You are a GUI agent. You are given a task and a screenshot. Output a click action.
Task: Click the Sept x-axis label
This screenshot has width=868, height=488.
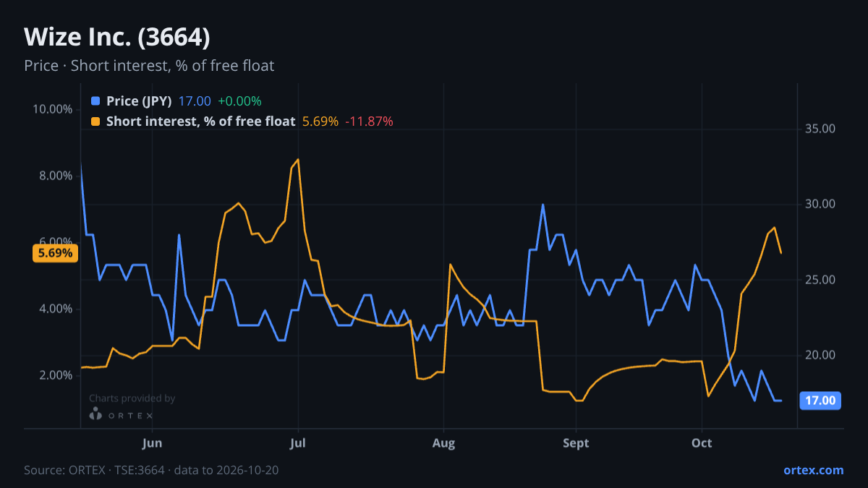point(576,443)
